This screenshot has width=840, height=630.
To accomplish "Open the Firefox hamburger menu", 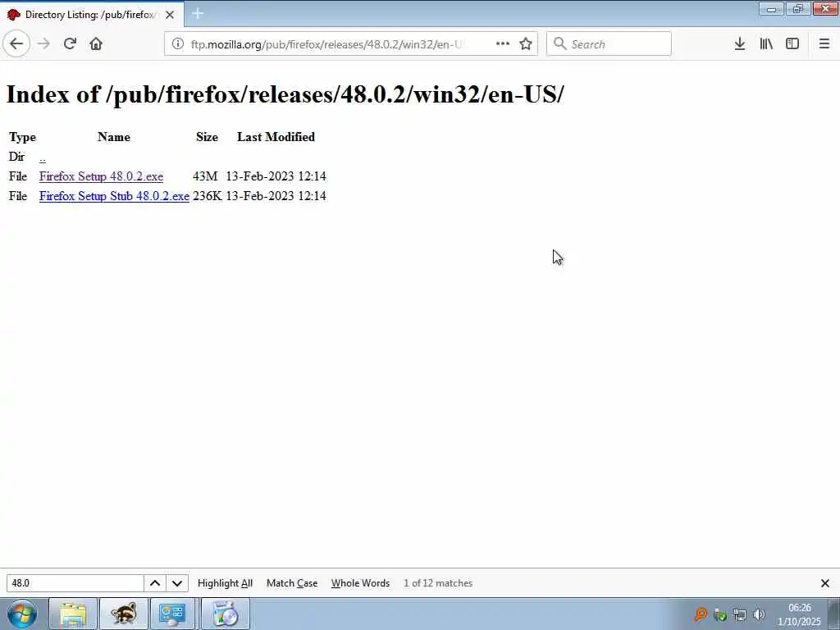I will pyautogui.click(x=824, y=44).
